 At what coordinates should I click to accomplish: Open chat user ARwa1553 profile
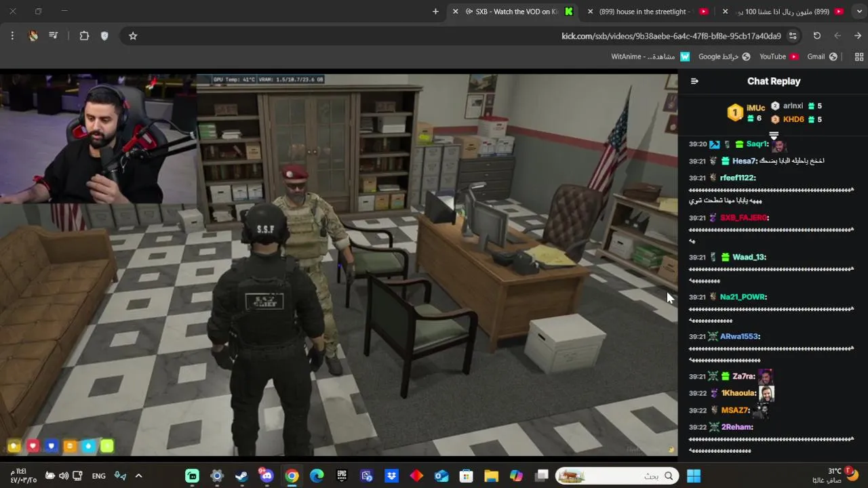(740, 337)
